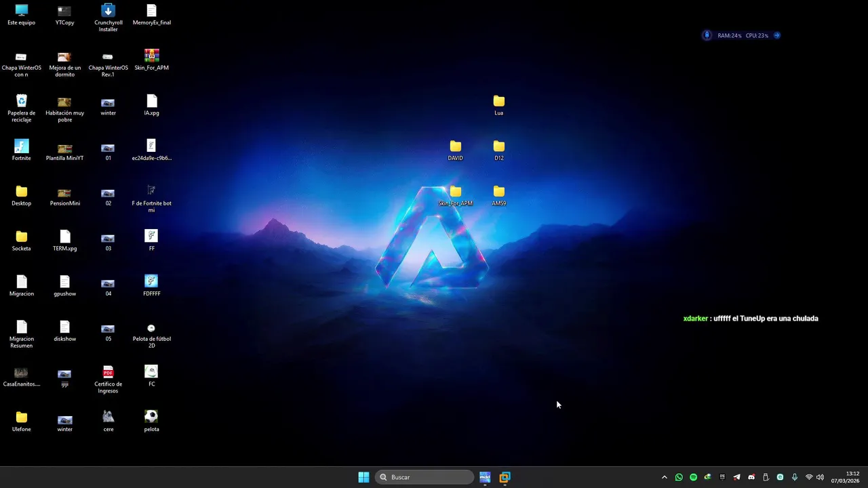Viewport: 868px width, 488px height.
Task: Open the Skin_For_APM folder
Action: click(456, 196)
